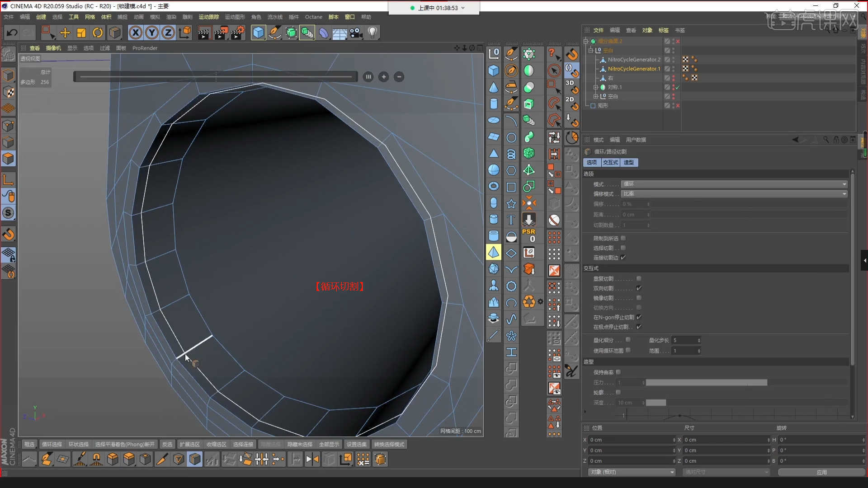Click the minus button on viewport bar
This screenshot has height=488, width=868.
coord(399,77)
